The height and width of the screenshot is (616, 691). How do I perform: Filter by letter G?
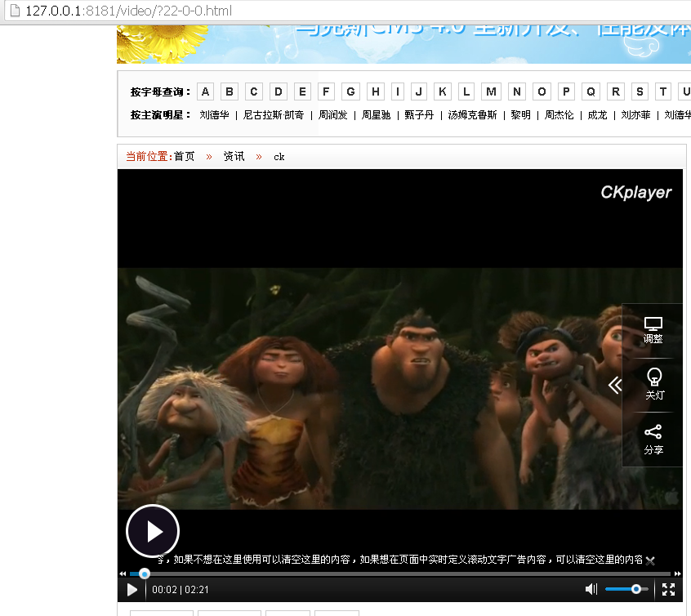point(350,92)
